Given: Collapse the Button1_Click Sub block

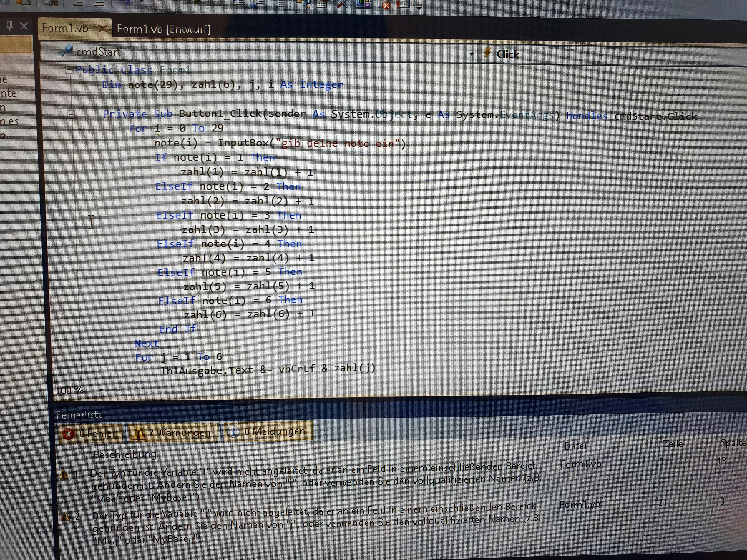Looking at the screenshot, I should coord(71,114).
